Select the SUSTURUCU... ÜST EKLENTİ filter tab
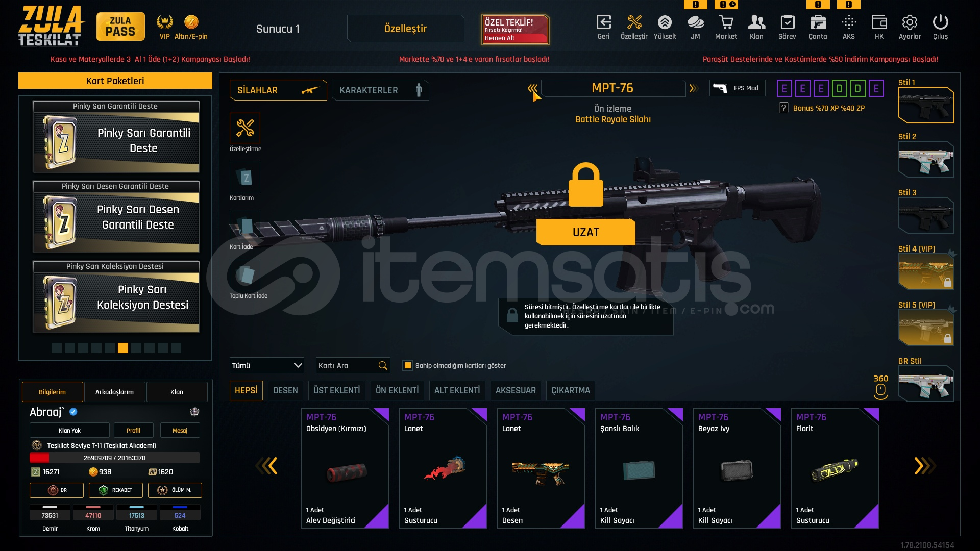 point(336,390)
